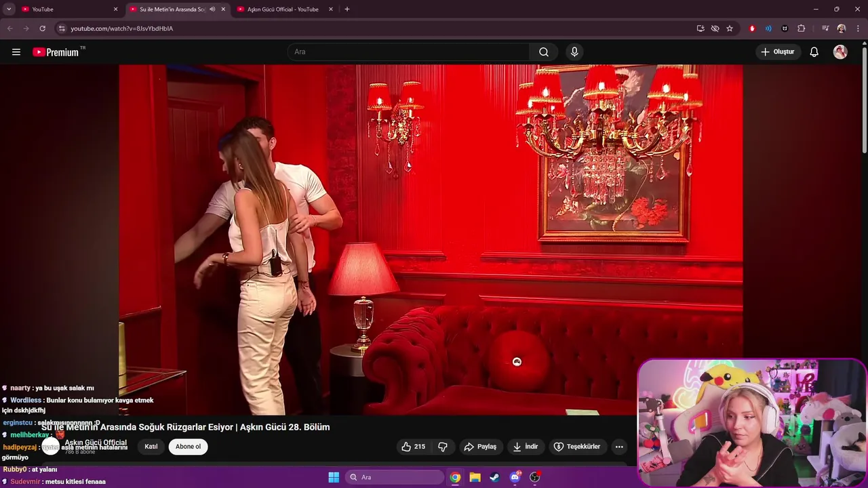The image size is (868, 488).
Task: Click the Abone ol subscribe button
Action: point(189,447)
